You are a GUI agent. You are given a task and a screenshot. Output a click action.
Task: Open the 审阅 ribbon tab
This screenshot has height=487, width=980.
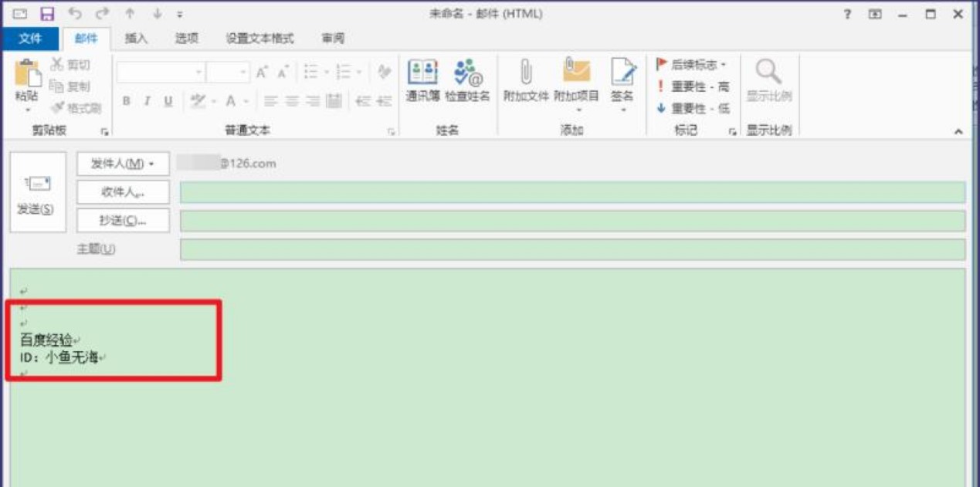tap(332, 37)
